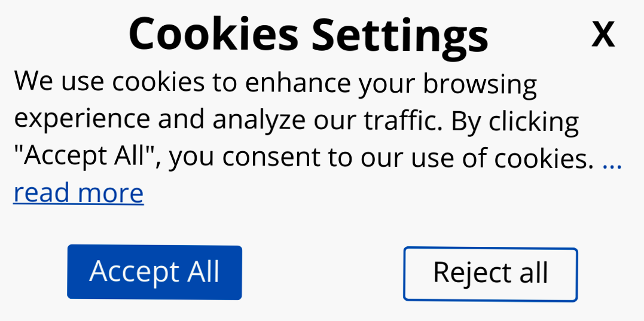Click the blue Accept All button
This screenshot has width=644, height=321.
pos(154,272)
